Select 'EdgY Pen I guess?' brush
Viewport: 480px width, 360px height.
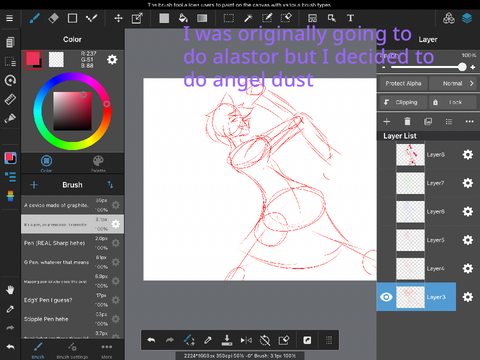click(72, 300)
